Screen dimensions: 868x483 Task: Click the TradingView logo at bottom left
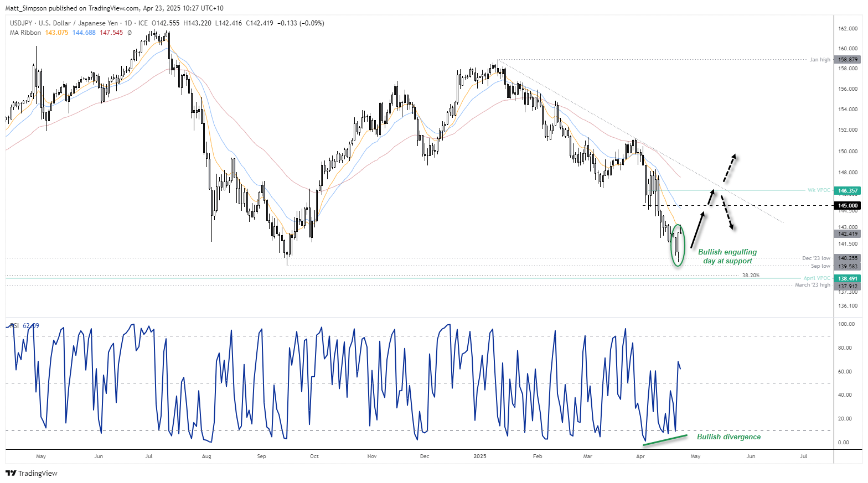pyautogui.click(x=32, y=473)
